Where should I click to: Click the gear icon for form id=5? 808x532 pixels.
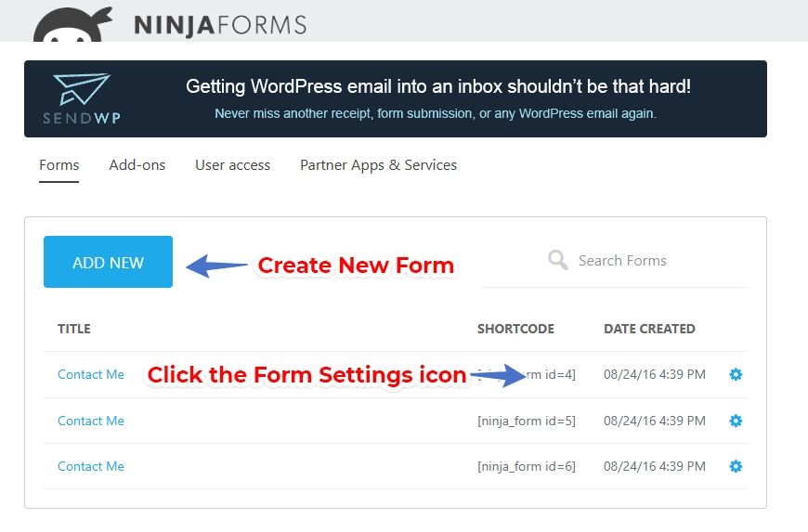(x=736, y=421)
